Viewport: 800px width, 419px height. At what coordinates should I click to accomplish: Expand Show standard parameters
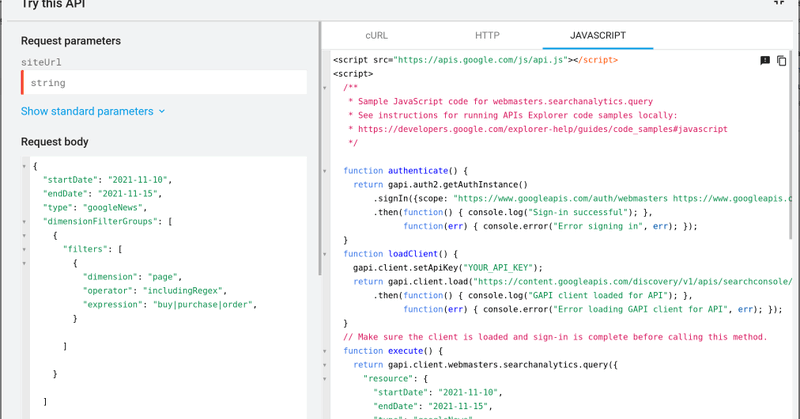coord(93,111)
